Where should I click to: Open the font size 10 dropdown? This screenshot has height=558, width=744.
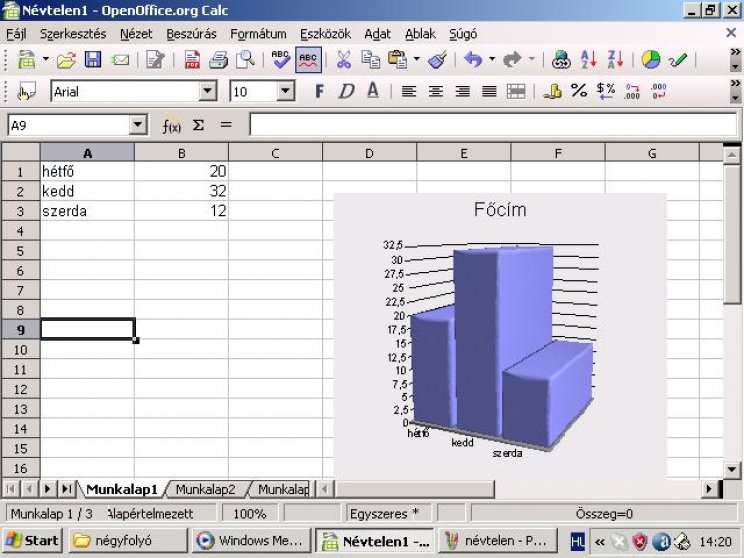click(x=286, y=91)
